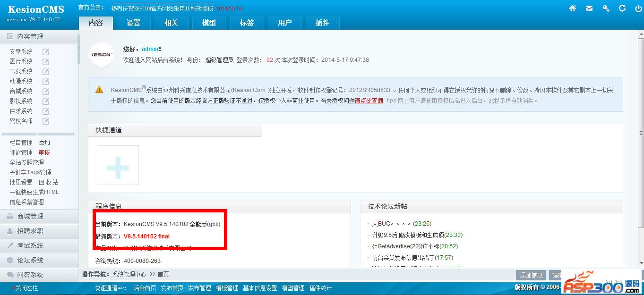Screen dimensions: 644x295
Task: Click the KESION avatar logo
Action: [x=101, y=55]
